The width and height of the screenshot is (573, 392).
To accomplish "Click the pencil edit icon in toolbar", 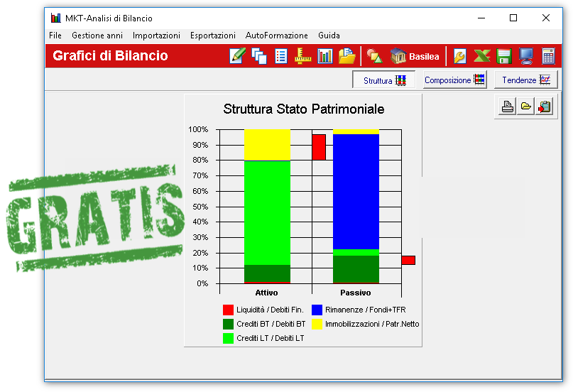I will (237, 56).
